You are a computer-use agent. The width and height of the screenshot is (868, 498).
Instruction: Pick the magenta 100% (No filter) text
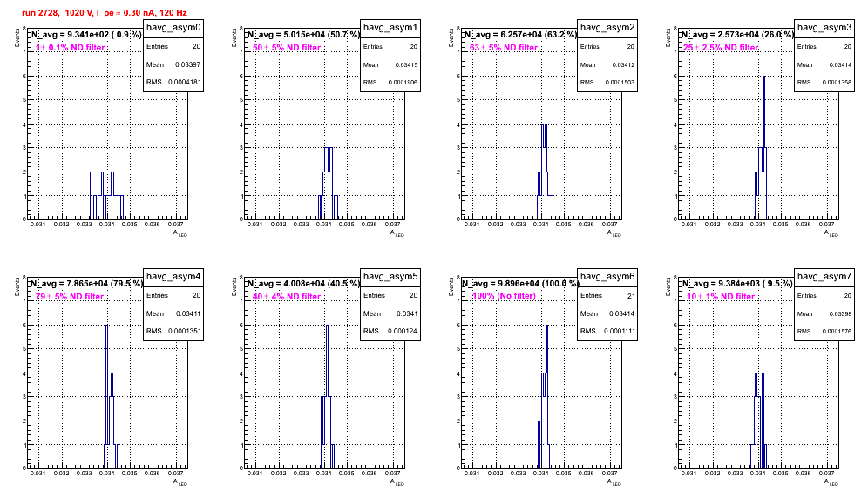tap(504, 296)
